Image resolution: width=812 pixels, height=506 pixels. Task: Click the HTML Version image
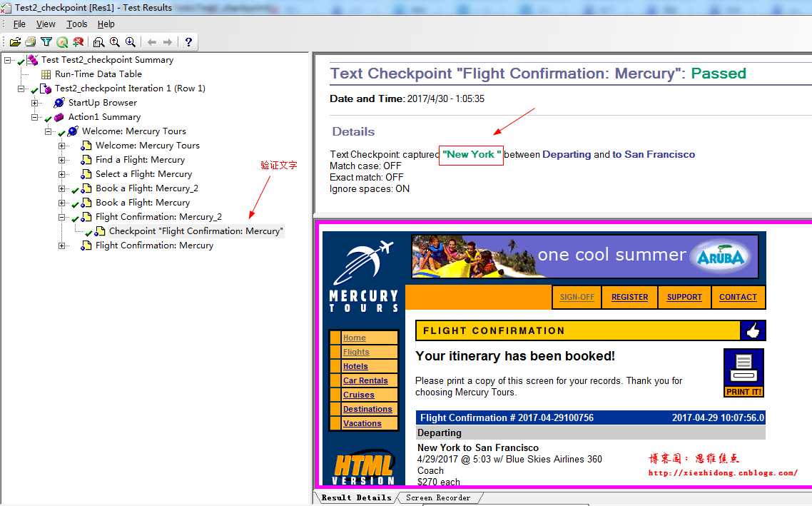(363, 467)
